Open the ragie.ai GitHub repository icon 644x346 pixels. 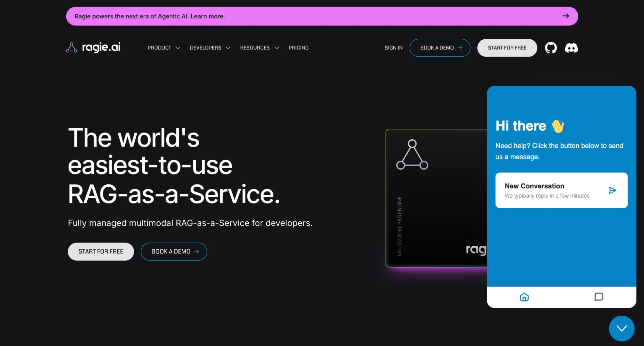[x=551, y=48]
